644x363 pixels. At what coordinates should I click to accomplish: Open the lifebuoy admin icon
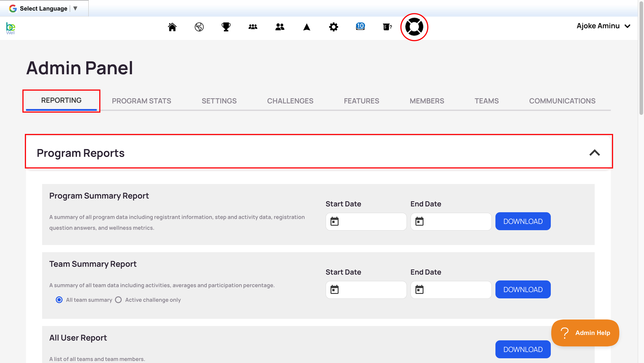coord(414,27)
